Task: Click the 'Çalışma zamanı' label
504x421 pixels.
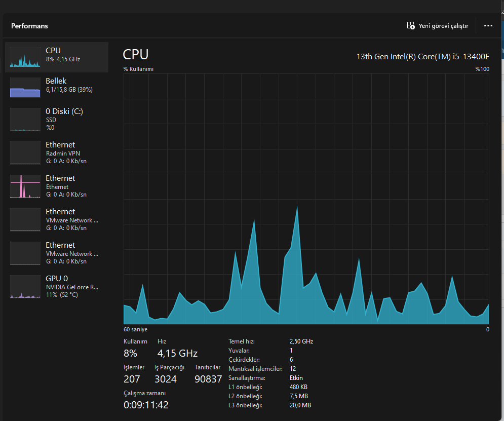Action: [145, 393]
